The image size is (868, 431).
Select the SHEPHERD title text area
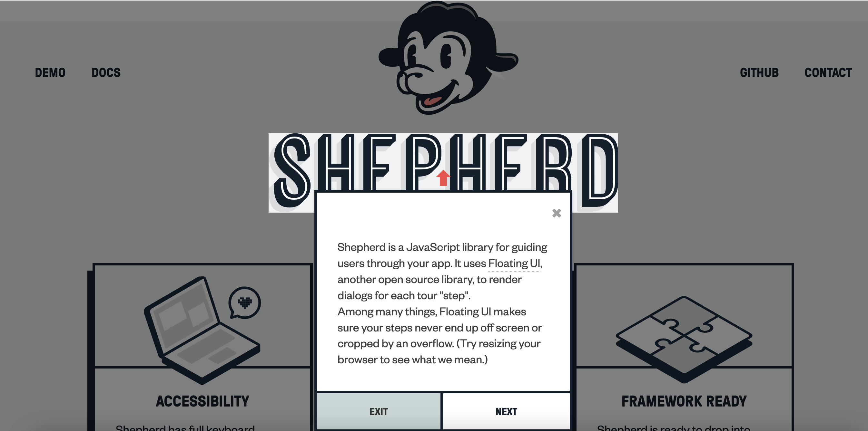443,172
